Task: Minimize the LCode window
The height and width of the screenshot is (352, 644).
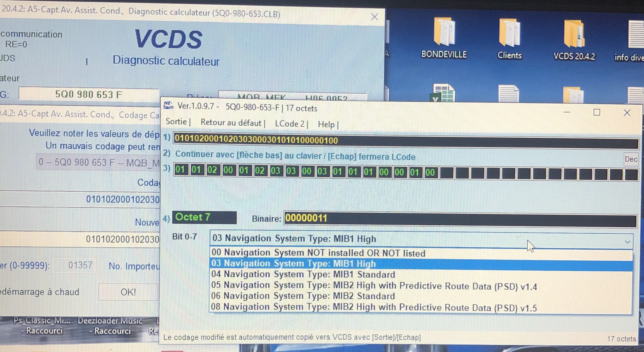Action: point(566,112)
